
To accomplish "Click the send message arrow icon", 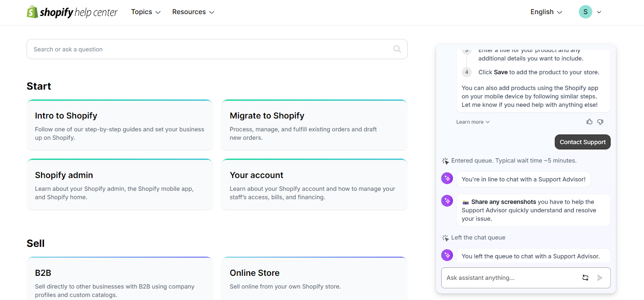I will [x=600, y=278].
